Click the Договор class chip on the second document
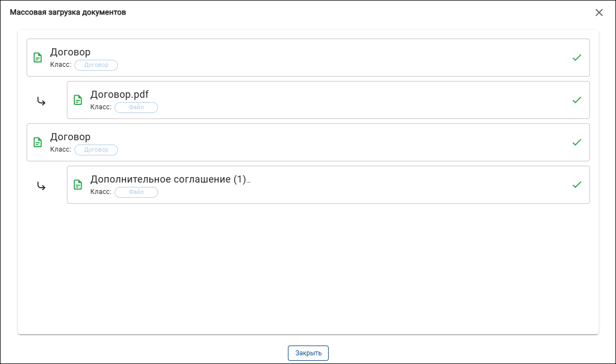Image resolution: width=616 pixels, height=364 pixels. pos(96,150)
